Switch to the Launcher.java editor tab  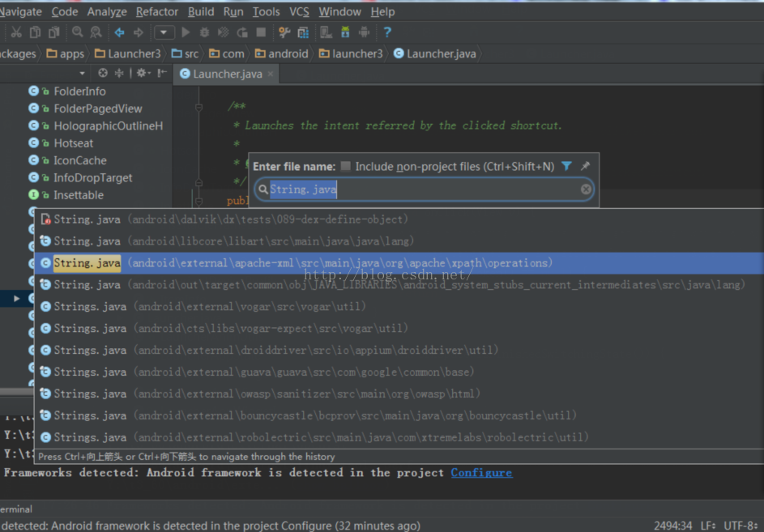pyautogui.click(x=227, y=74)
